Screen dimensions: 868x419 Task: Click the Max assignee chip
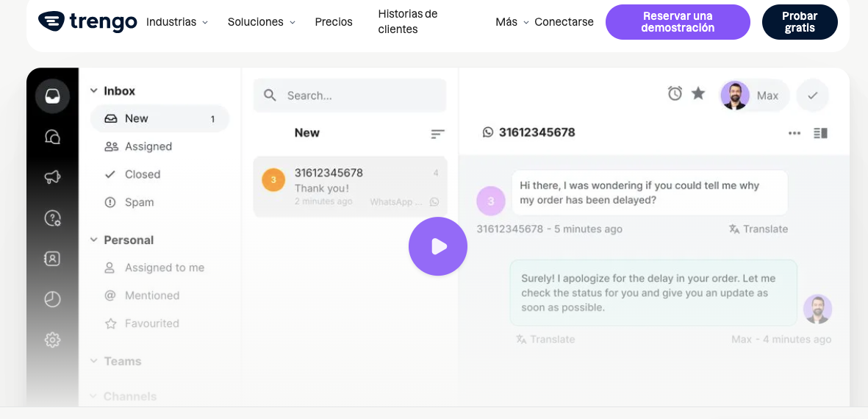755,96
